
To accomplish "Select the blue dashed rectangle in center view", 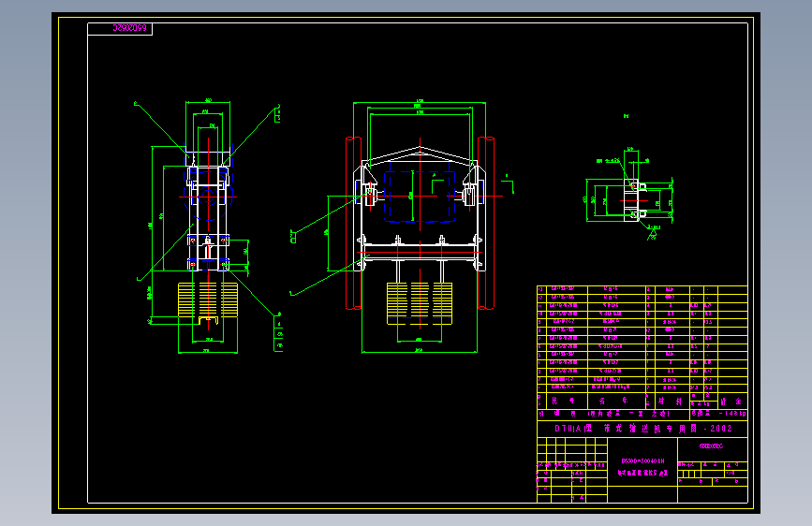I will (420, 197).
